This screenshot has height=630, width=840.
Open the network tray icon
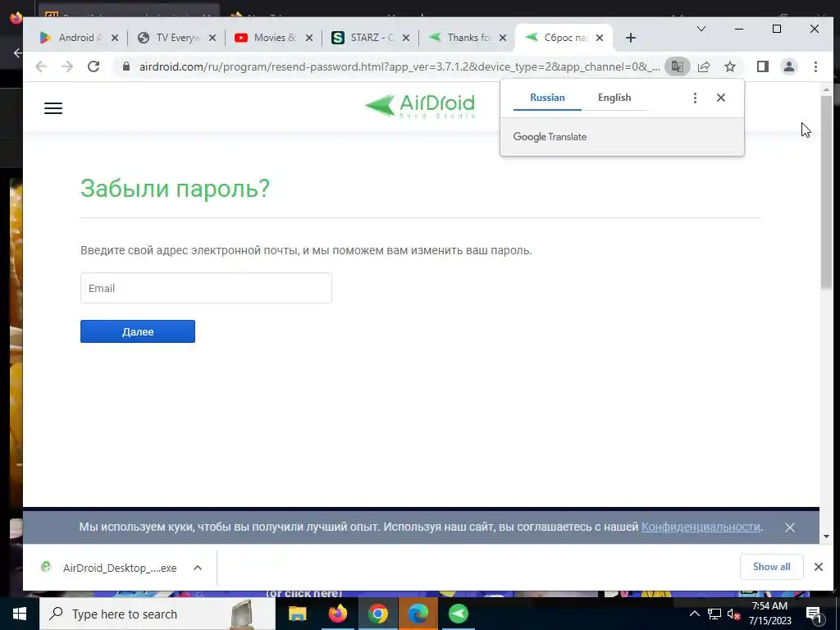pyautogui.click(x=714, y=614)
